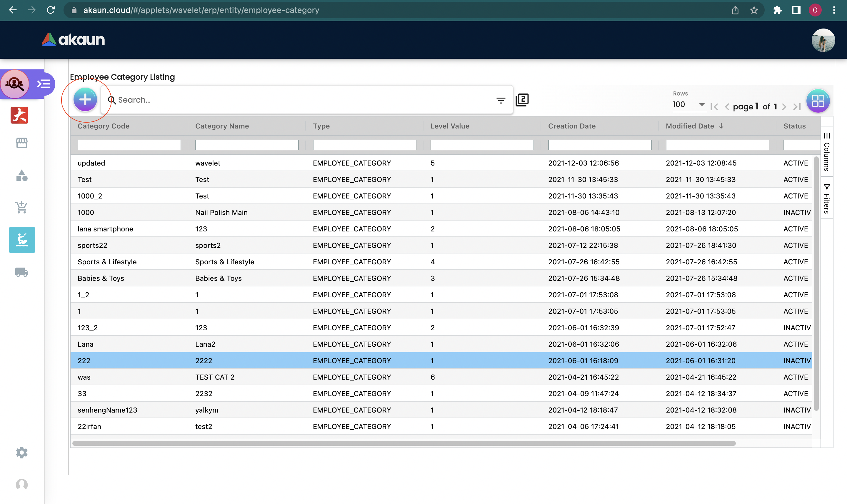This screenshot has width=847, height=504.
Task: Expand the Rows 100 dropdown
Action: pyautogui.click(x=689, y=105)
